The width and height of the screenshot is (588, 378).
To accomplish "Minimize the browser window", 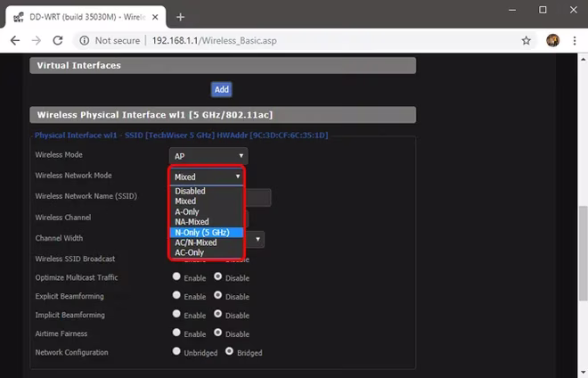I will (512, 10).
